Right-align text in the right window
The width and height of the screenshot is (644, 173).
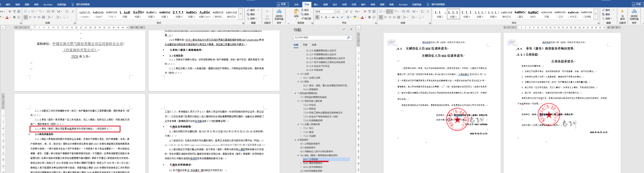[390, 17]
